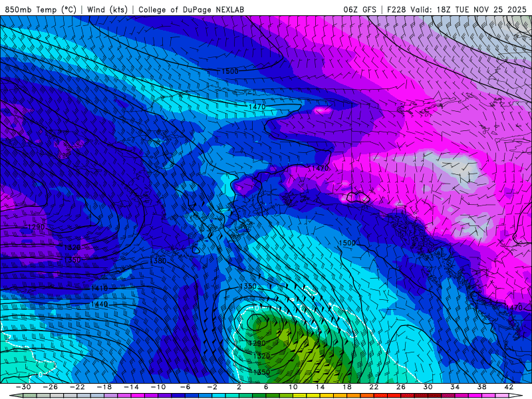Click the 42 tick label on the color bar
Screen dimensions: 532x399
pyautogui.click(x=509, y=387)
